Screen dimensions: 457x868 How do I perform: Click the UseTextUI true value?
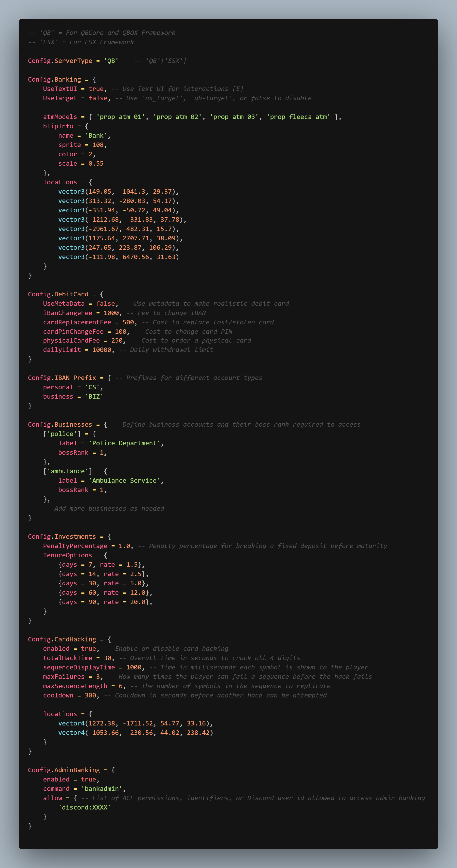[x=96, y=89]
